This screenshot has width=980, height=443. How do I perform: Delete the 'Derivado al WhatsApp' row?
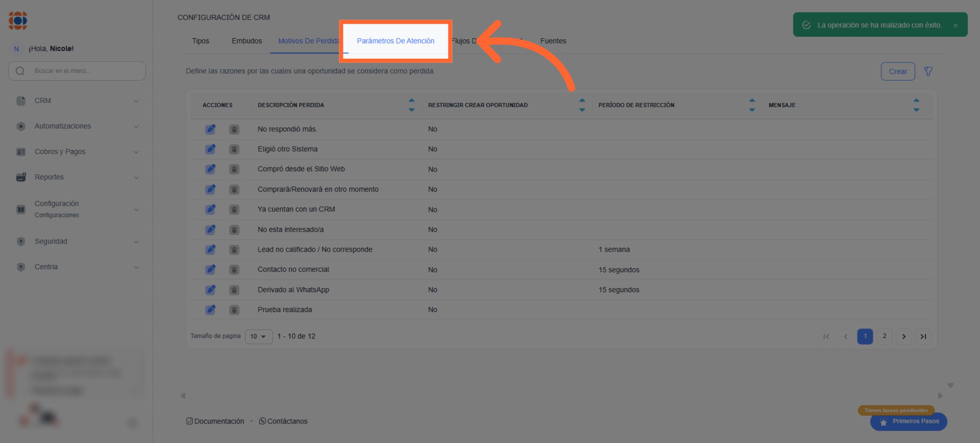[234, 290]
